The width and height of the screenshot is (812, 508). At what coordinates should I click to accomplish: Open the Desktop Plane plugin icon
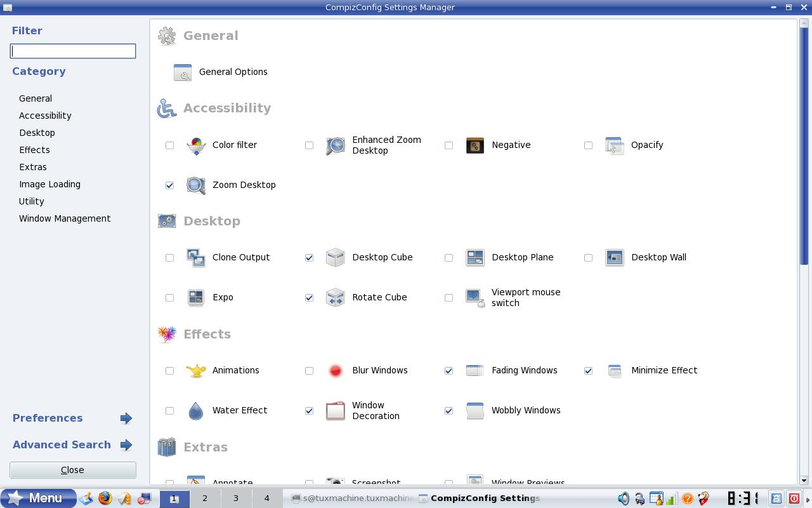point(475,258)
